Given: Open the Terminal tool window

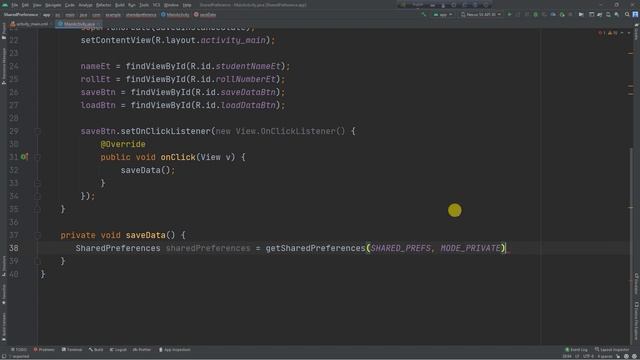Looking at the screenshot, I should click(x=72, y=350).
